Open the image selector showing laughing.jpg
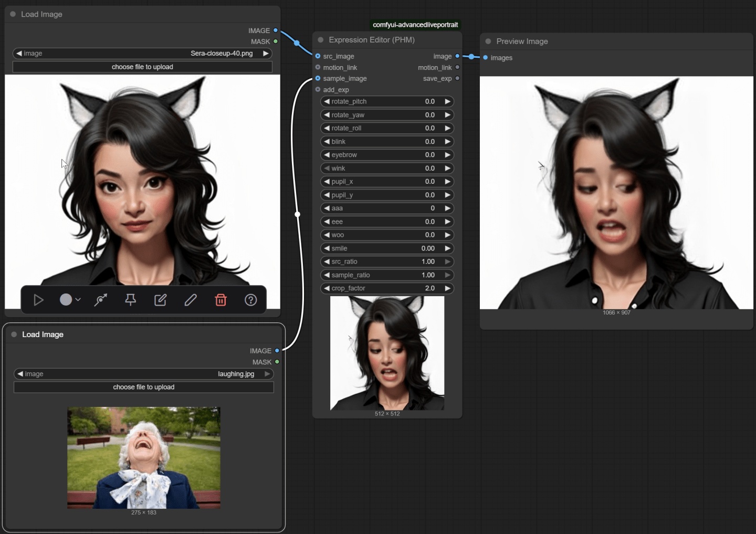Image resolution: width=756 pixels, height=534 pixels. 143,374
